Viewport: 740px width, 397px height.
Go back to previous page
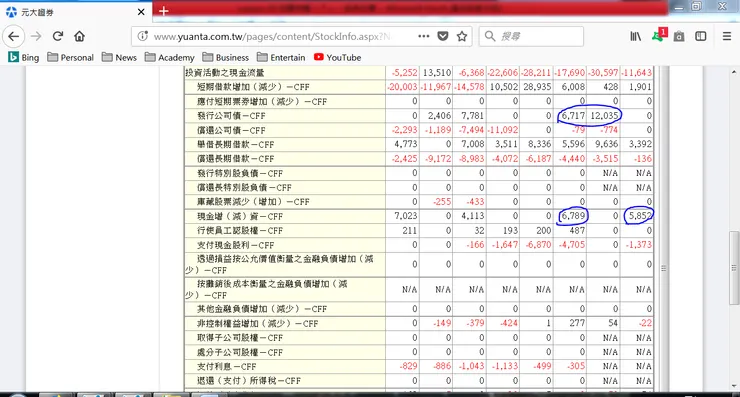[13, 36]
